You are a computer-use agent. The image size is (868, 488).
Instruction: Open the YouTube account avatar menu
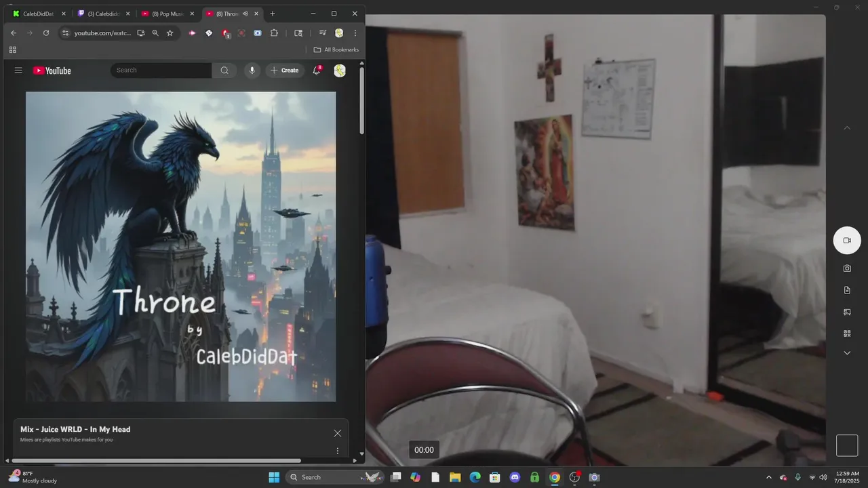340,70
